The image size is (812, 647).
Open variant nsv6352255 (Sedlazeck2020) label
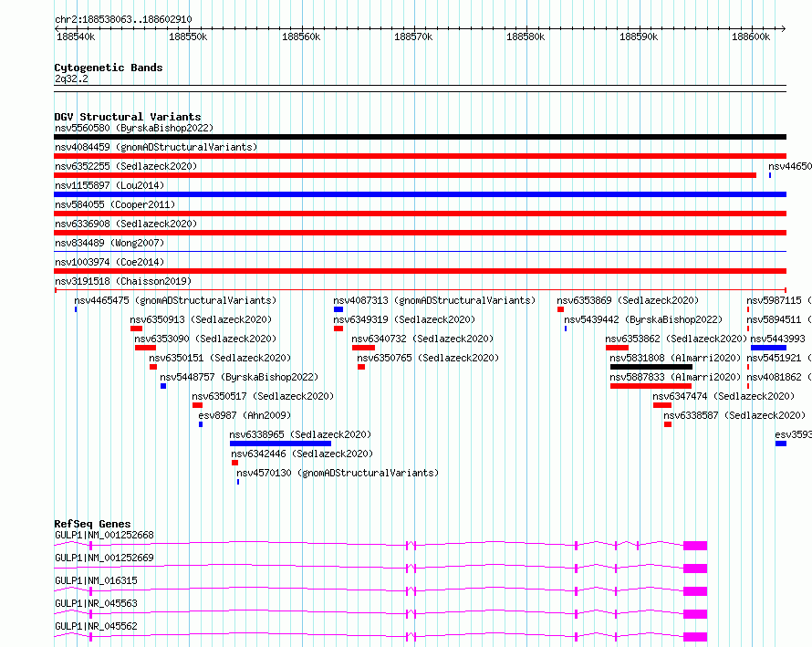point(126,166)
